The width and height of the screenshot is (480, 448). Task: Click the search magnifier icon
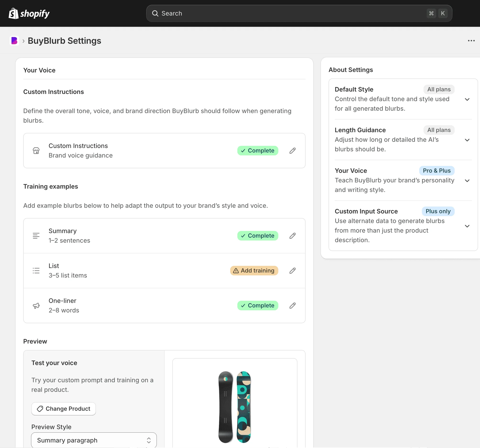155,14
